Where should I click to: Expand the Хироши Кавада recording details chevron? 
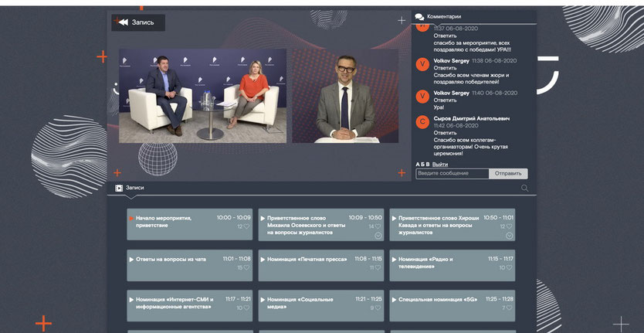(x=510, y=236)
